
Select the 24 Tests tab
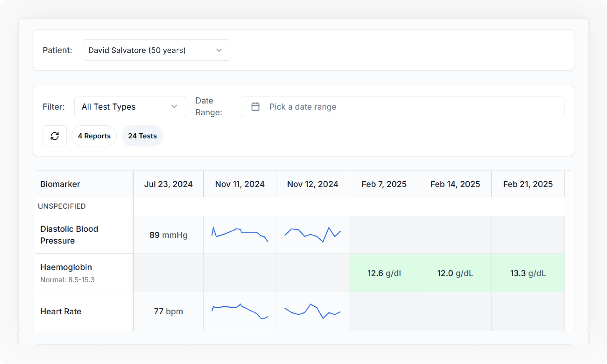[x=142, y=136]
